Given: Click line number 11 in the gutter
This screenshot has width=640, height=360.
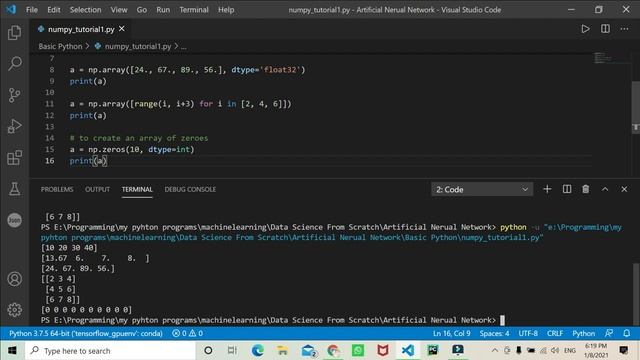Looking at the screenshot, I should 49,104.
